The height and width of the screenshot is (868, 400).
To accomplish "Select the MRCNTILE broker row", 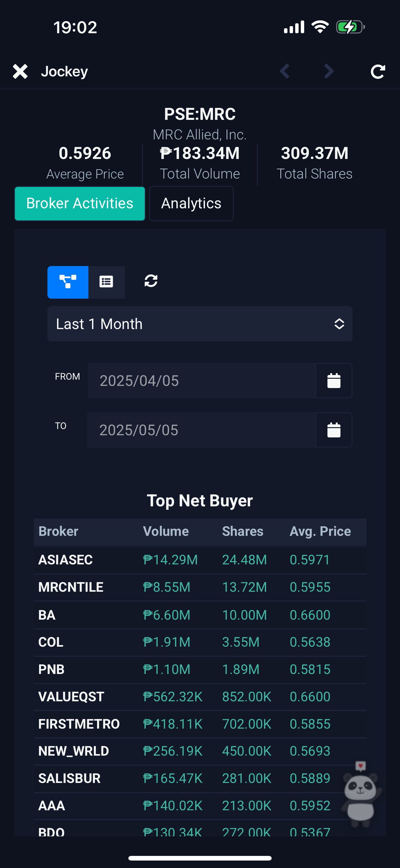I will point(200,587).
